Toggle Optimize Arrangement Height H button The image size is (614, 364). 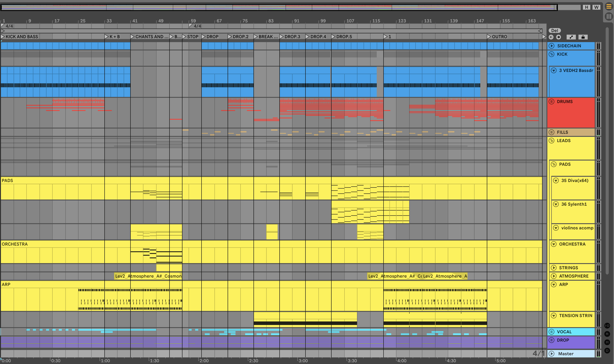click(587, 7)
